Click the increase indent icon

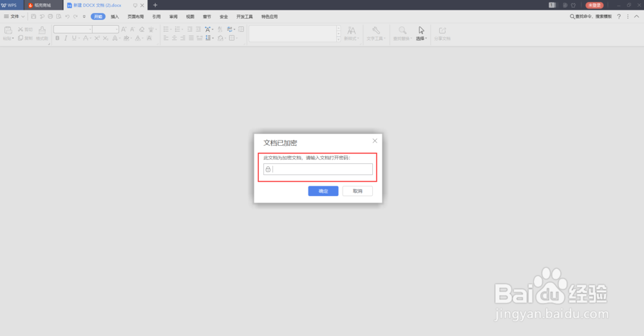pyautogui.click(x=198, y=29)
